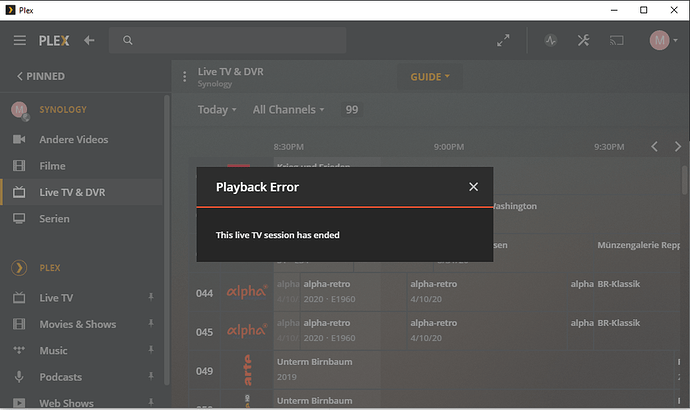Viewport: 690px width, 410px height.
Task: Select channel 049 arte logo
Action: point(247,370)
